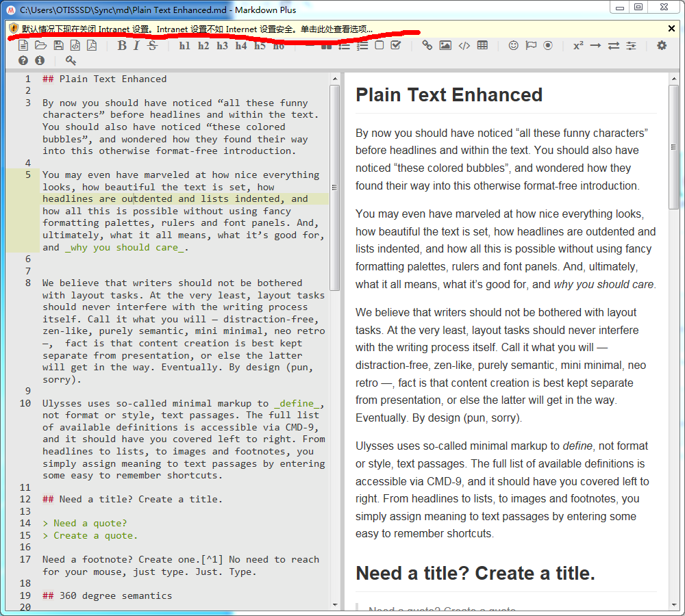Apply strikethrough formatting
This screenshot has height=616, width=685.
[x=152, y=46]
